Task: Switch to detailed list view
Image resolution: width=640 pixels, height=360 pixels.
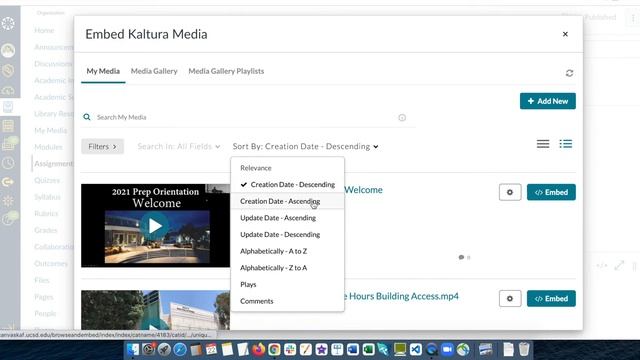Action: click(x=566, y=144)
